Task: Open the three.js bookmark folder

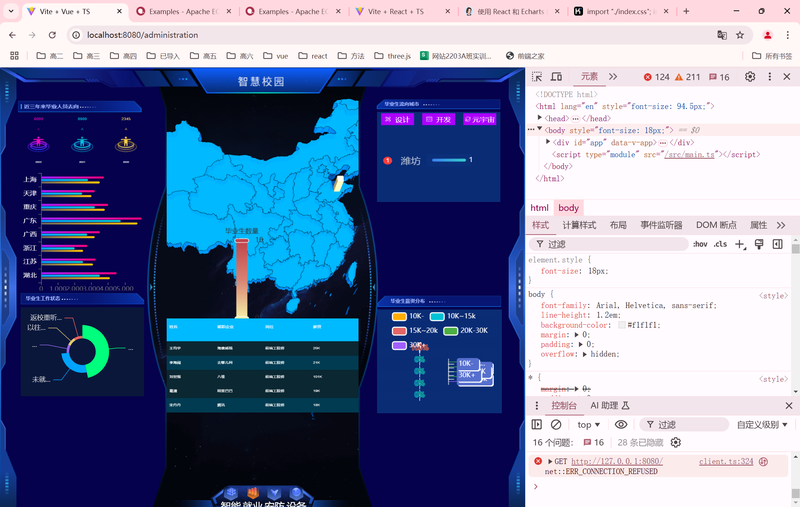Action: (392, 56)
